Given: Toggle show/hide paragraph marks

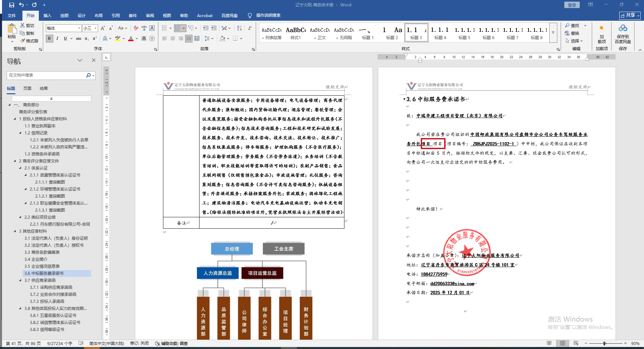Looking at the screenshot, I should point(250,28).
